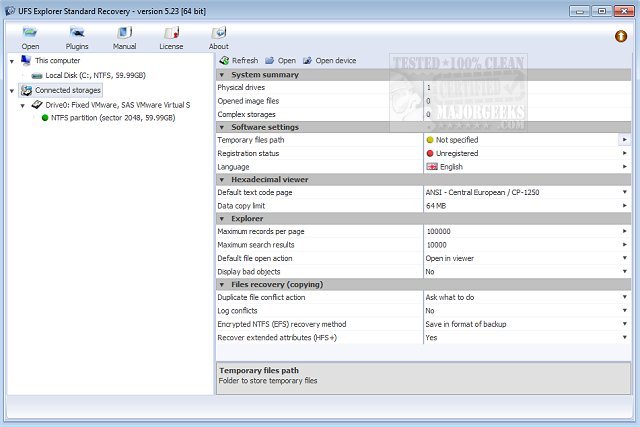Collapse the System summary section
This screenshot has height=427, width=640.
[x=222, y=75]
